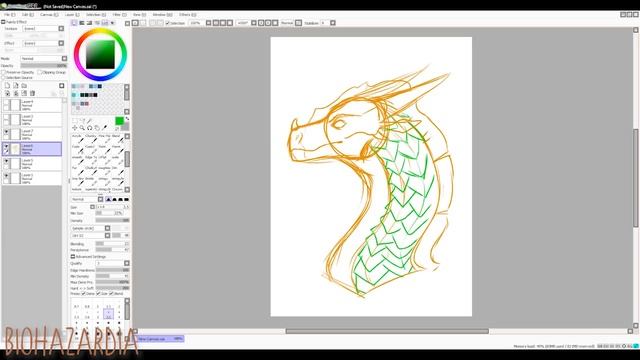Toggle Clipping Group checkbox

coord(40,72)
